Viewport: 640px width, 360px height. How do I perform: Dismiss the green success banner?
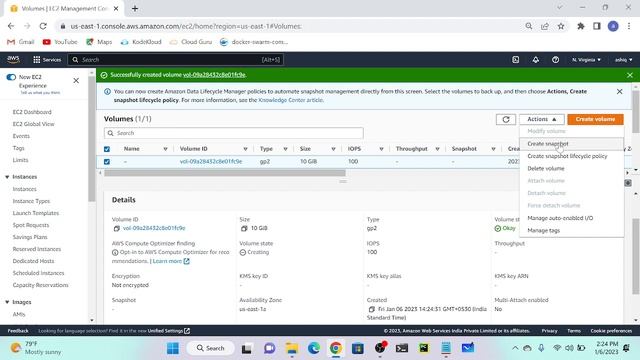pos(630,75)
